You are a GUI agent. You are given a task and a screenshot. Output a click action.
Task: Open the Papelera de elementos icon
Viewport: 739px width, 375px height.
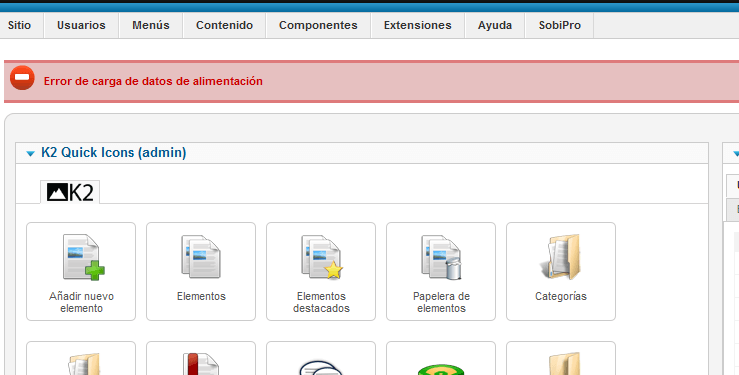[x=441, y=257]
